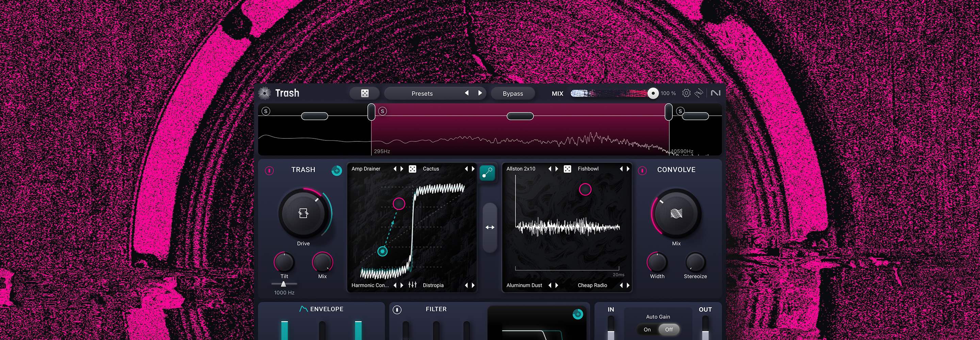
Task: Click the Native Instruments logo
Action: pyautogui.click(x=716, y=93)
